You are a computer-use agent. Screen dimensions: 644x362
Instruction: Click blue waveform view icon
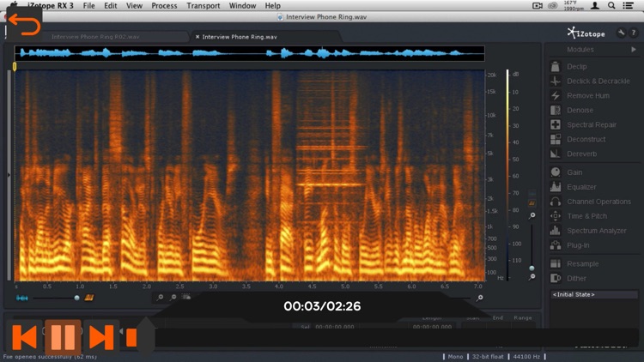point(22,298)
